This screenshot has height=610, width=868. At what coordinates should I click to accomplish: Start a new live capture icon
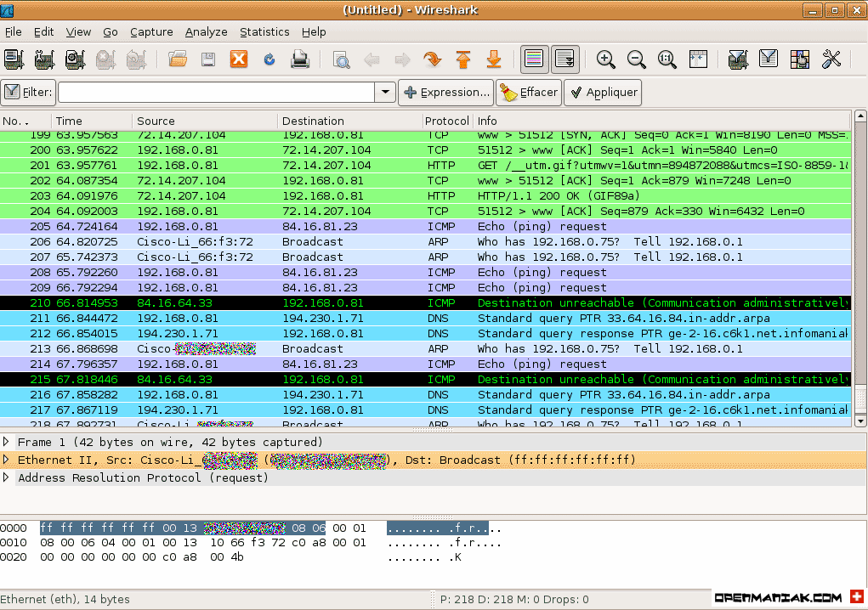click(76, 59)
